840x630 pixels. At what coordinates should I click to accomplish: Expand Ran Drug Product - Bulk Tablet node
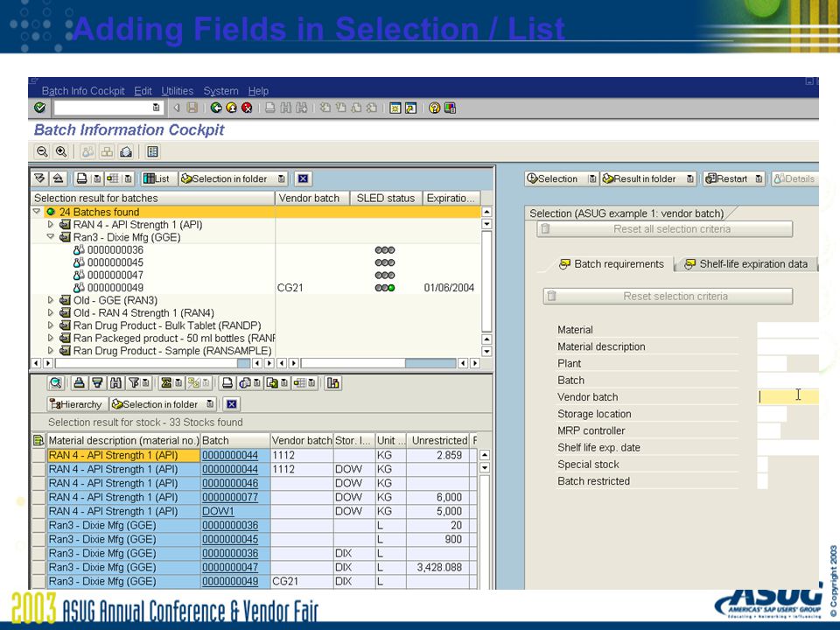[x=51, y=325]
